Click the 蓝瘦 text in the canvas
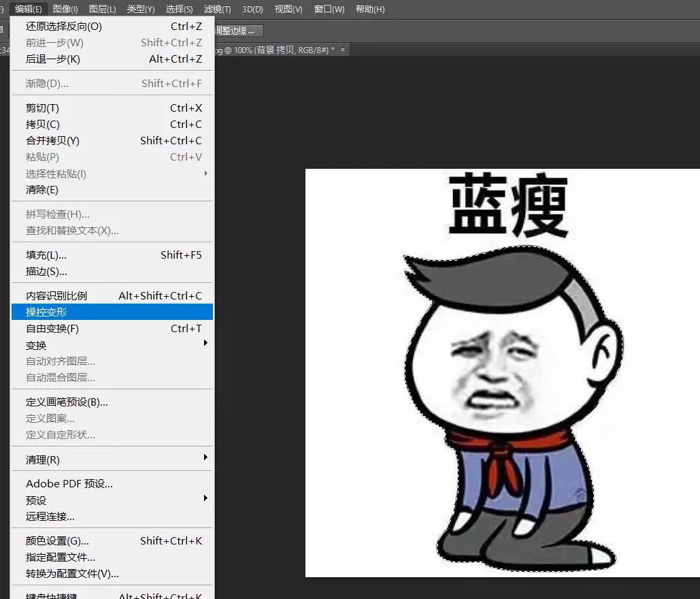This screenshot has width=700, height=599. coord(508,205)
